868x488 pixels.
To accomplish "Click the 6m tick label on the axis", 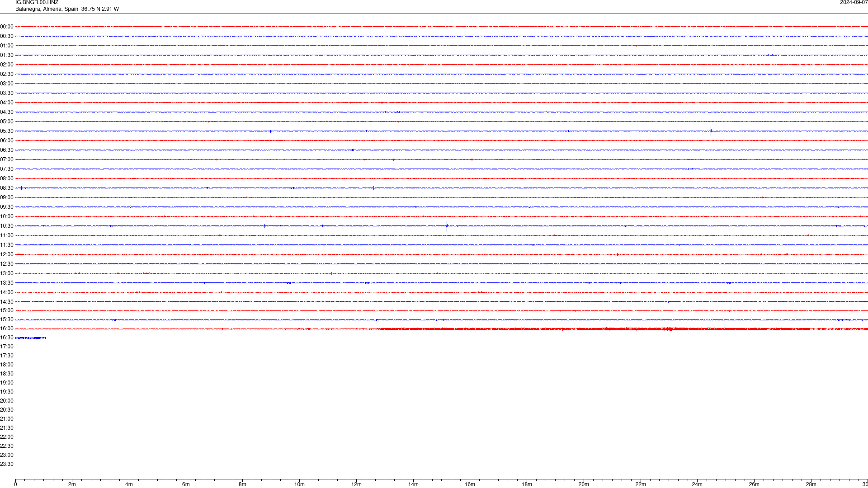I will coord(186,484).
